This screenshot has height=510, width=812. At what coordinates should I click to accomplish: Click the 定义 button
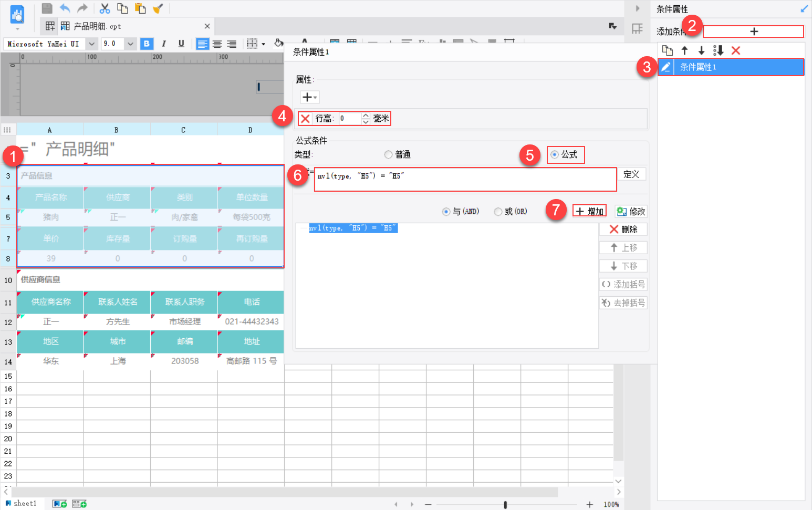(x=631, y=174)
